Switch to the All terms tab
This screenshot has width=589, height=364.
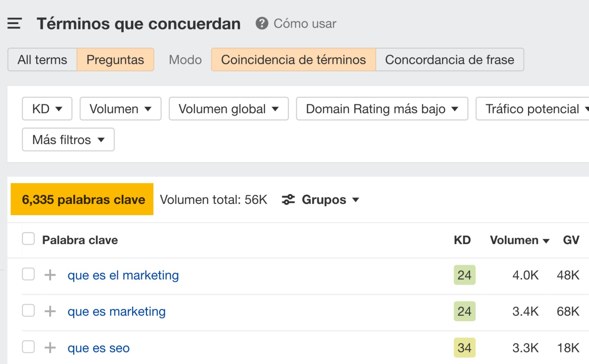click(x=42, y=59)
